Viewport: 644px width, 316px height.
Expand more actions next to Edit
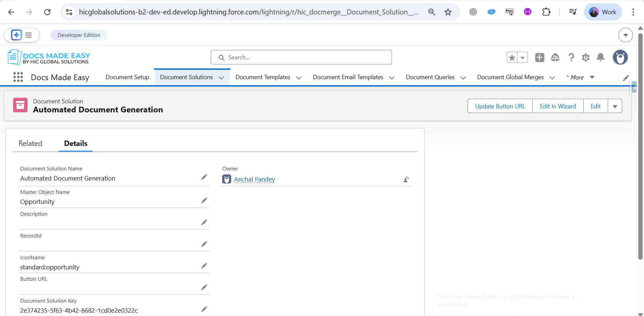click(x=615, y=106)
